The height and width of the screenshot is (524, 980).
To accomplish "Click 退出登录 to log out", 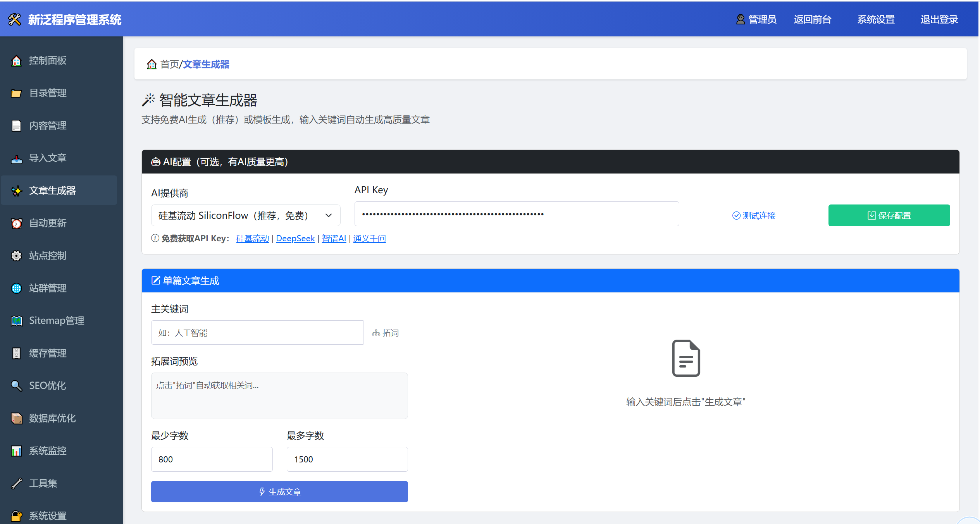I will [939, 19].
